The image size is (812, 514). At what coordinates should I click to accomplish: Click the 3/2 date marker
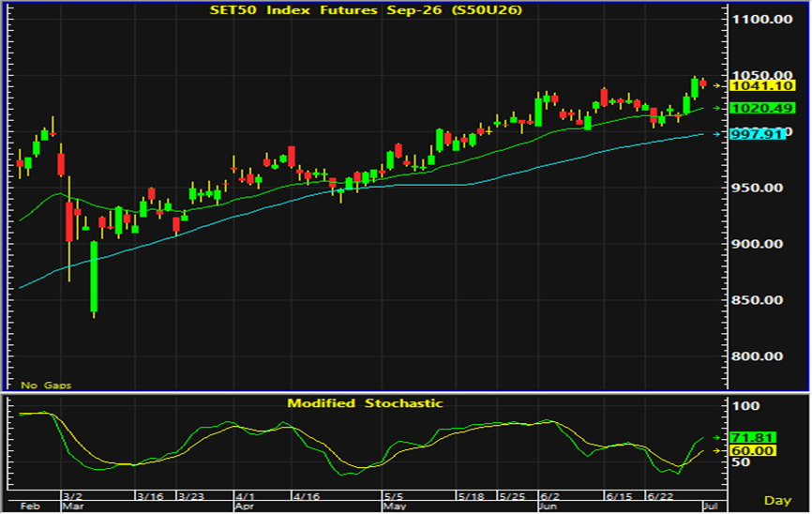[x=72, y=496]
